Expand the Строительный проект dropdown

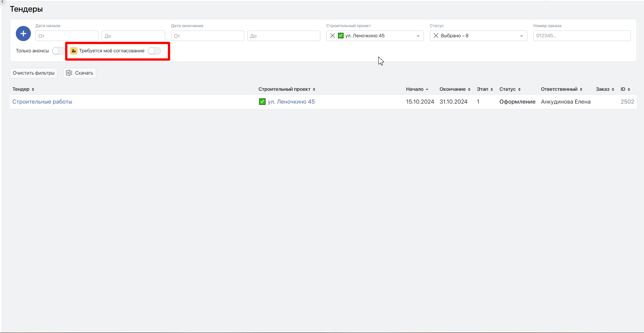click(x=418, y=36)
